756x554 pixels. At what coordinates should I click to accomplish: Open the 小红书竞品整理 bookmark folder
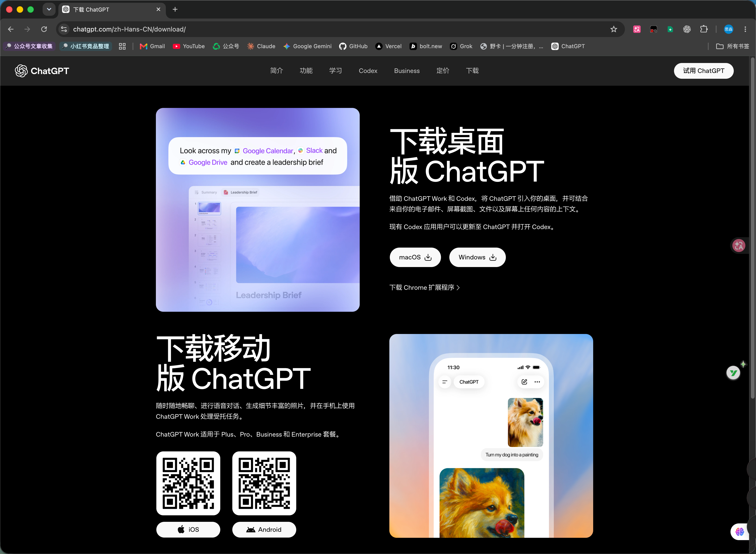(86, 46)
